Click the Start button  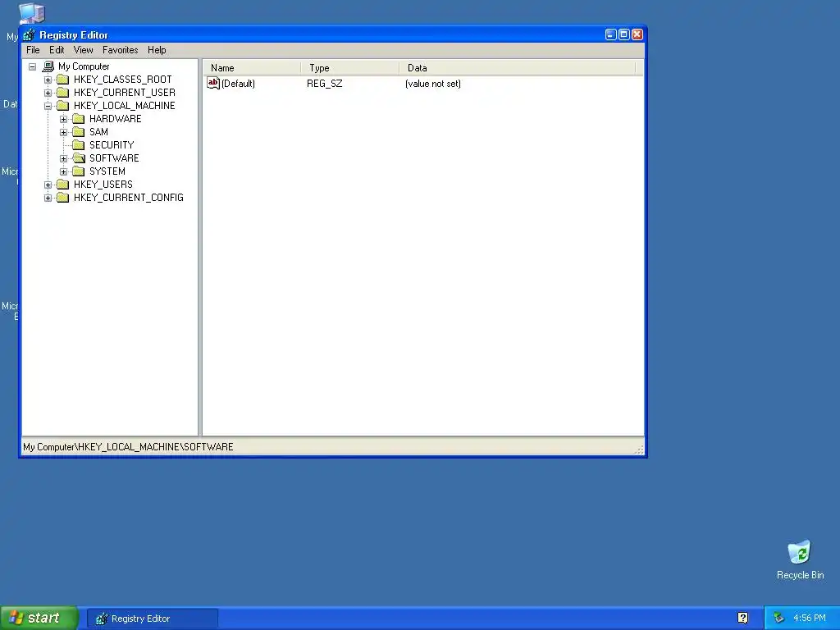(39, 619)
